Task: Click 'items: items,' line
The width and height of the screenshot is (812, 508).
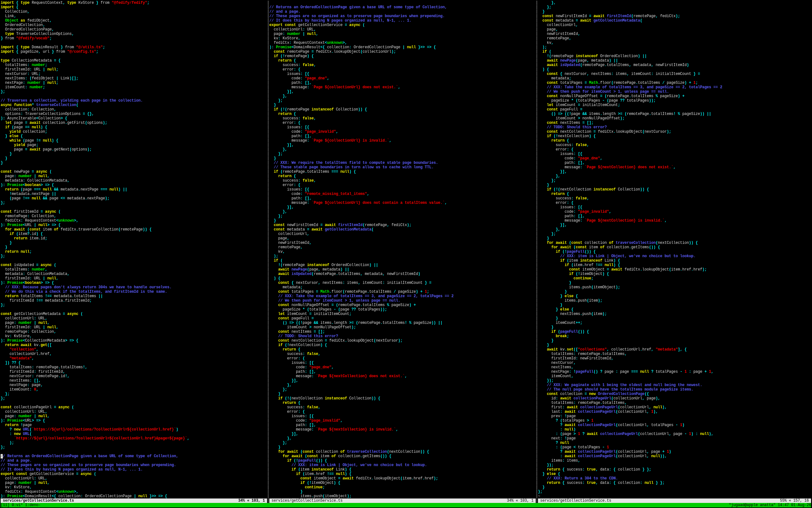Action: (566, 461)
